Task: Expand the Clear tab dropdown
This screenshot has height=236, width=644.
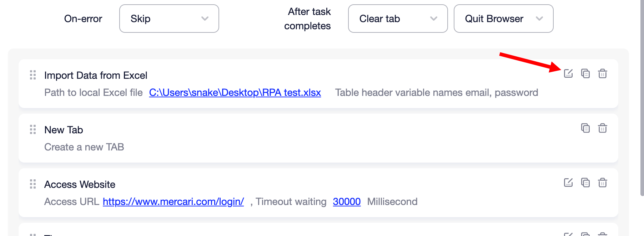Action: point(398,19)
